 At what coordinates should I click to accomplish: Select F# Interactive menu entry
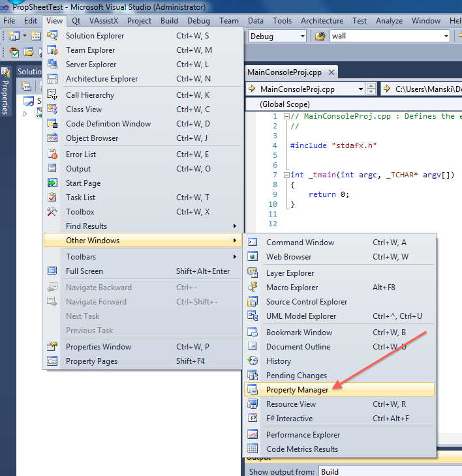coord(339,419)
